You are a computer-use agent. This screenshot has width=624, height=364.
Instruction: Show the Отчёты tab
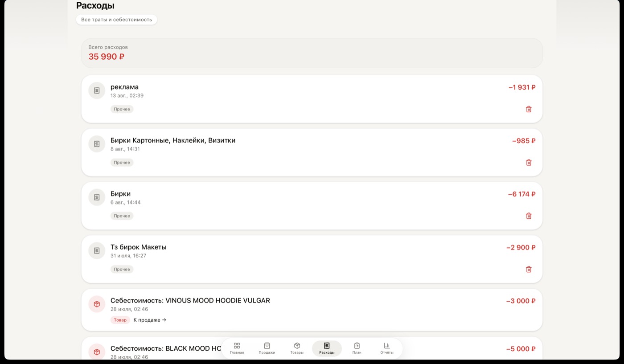(x=387, y=348)
